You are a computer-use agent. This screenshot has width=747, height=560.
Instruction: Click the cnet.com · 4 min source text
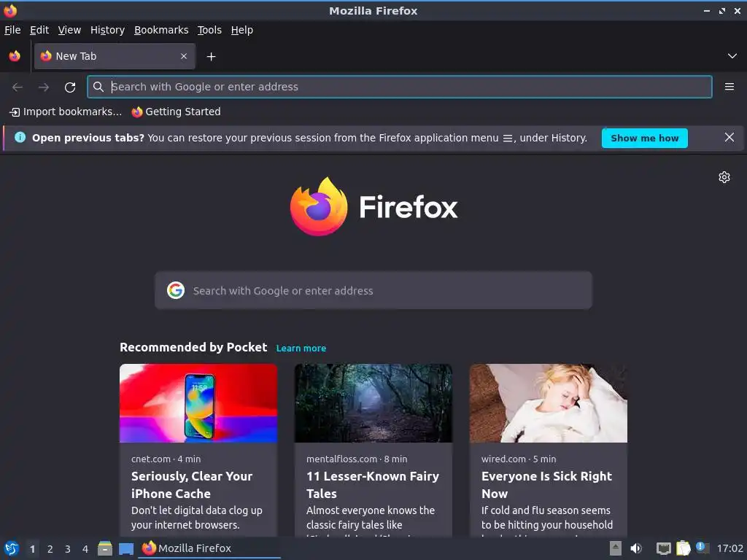(x=166, y=459)
